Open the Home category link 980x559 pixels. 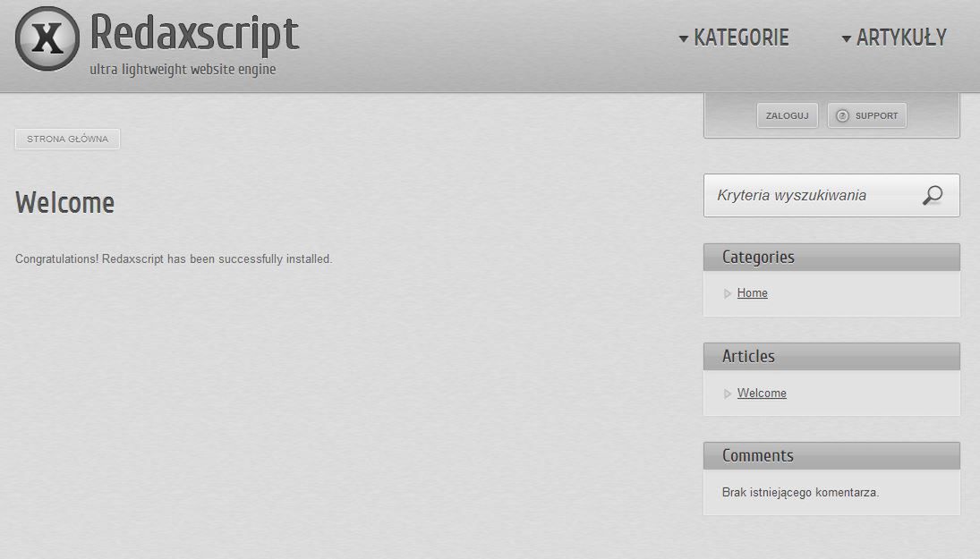tap(752, 293)
